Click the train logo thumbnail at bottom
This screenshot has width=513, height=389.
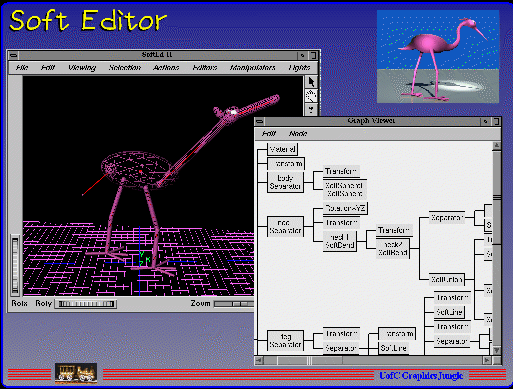click(x=76, y=373)
